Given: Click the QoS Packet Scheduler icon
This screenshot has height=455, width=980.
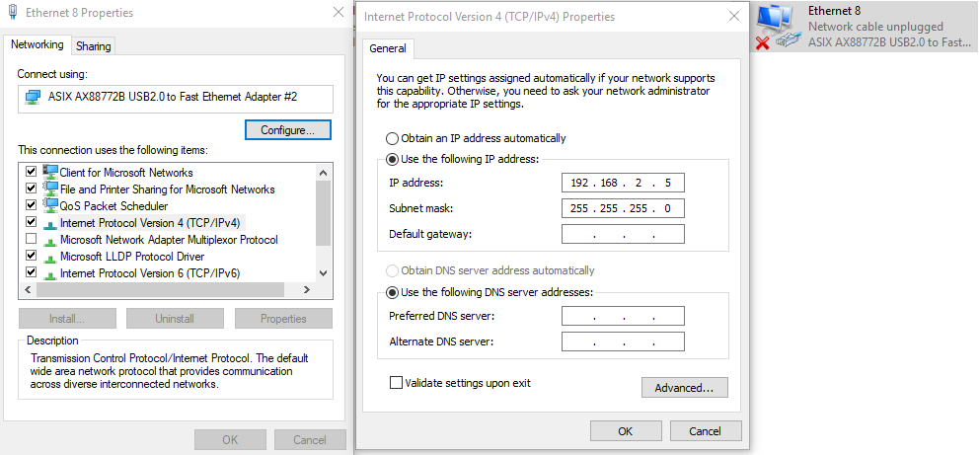Looking at the screenshot, I should [x=50, y=205].
